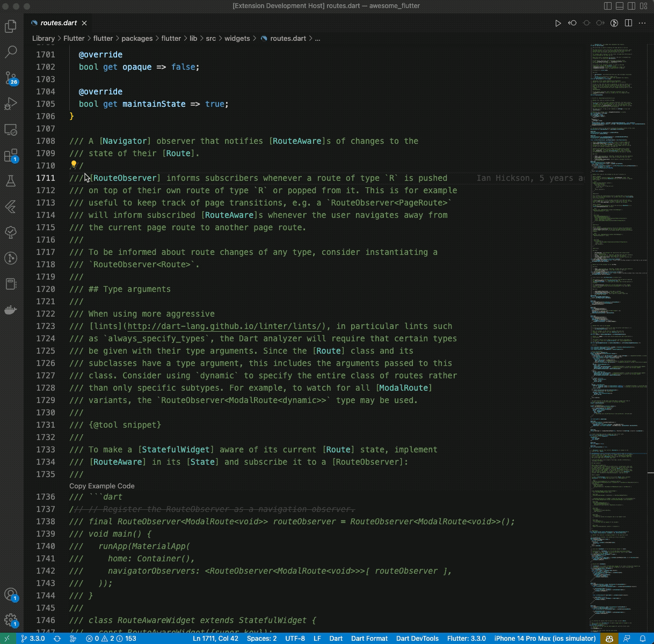The height and width of the screenshot is (644, 654).
Task: Click [ModalRoute] reference on line 1728
Action: point(404,387)
